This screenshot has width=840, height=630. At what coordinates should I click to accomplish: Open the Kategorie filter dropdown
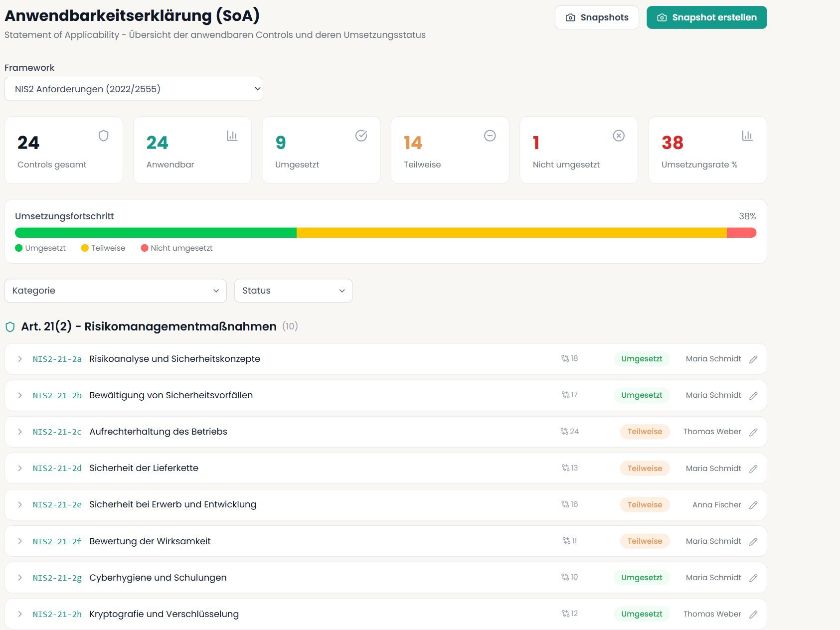tap(115, 291)
